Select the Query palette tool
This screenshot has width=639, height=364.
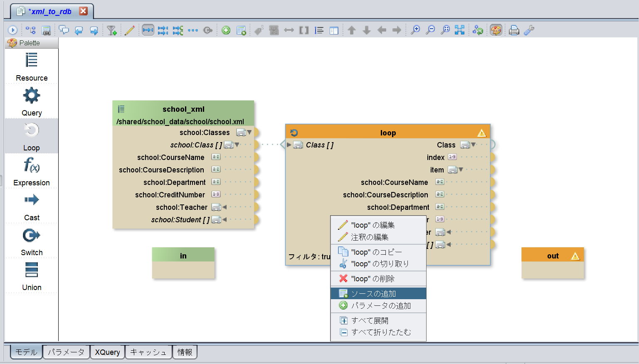coord(32,101)
